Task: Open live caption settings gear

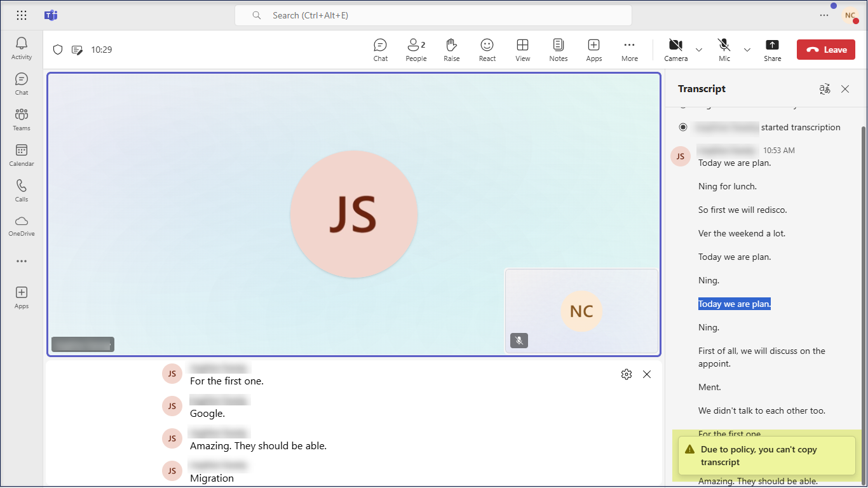Action: pyautogui.click(x=627, y=374)
